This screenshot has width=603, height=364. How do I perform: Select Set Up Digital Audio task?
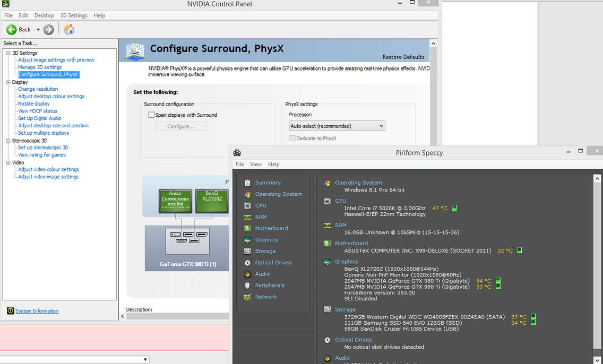pos(40,118)
